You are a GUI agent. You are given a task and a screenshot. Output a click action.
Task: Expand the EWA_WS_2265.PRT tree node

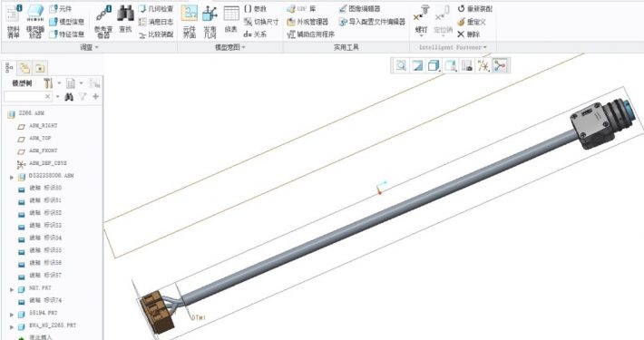coord(12,327)
